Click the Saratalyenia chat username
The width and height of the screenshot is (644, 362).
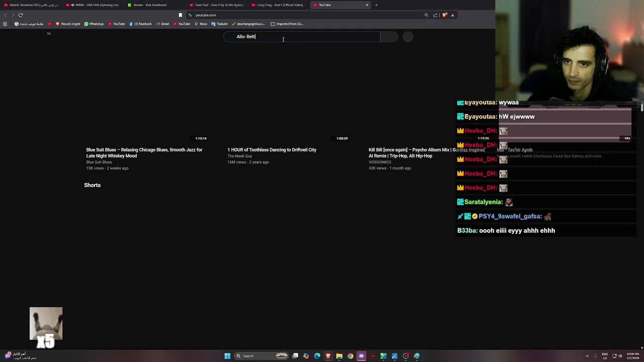point(483,202)
